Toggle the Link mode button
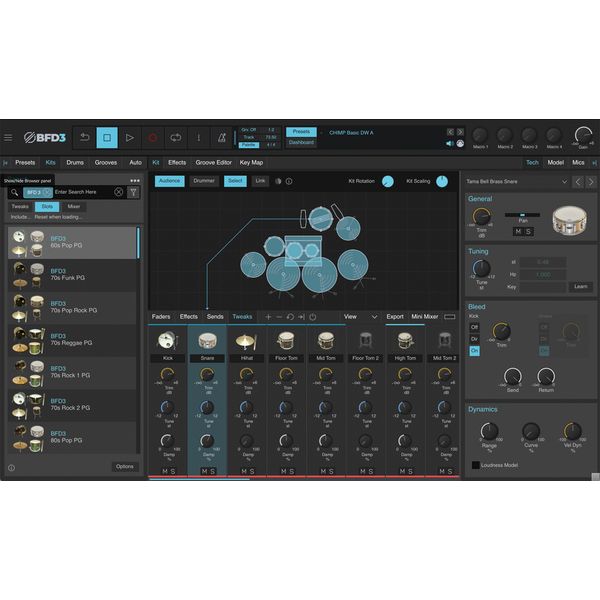 (x=260, y=181)
